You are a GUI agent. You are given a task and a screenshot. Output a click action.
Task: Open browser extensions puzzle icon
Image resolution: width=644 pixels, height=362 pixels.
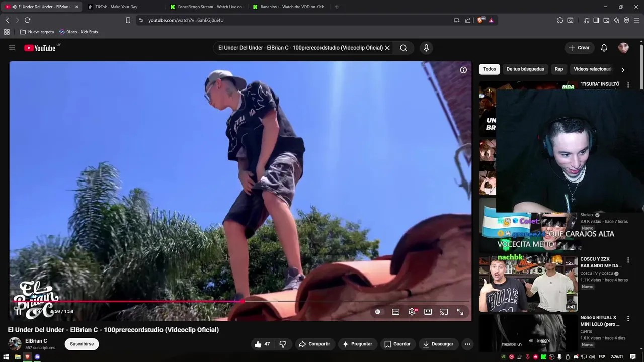(x=560, y=20)
